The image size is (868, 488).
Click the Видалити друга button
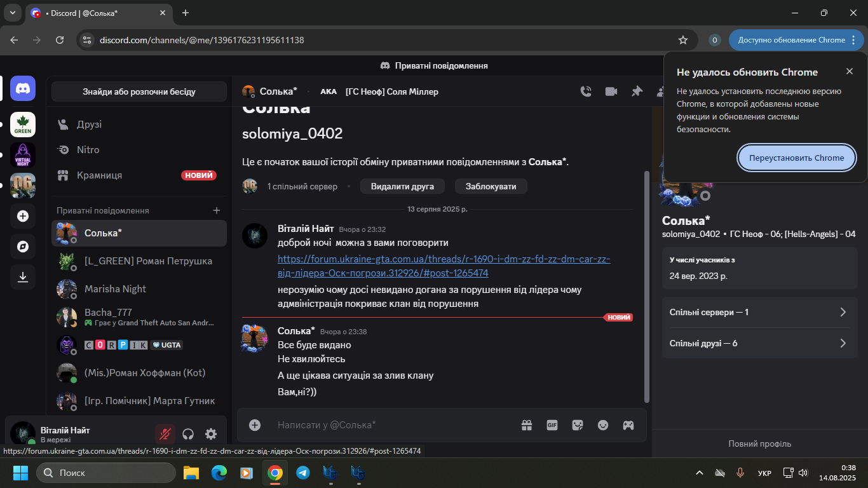[x=402, y=186]
